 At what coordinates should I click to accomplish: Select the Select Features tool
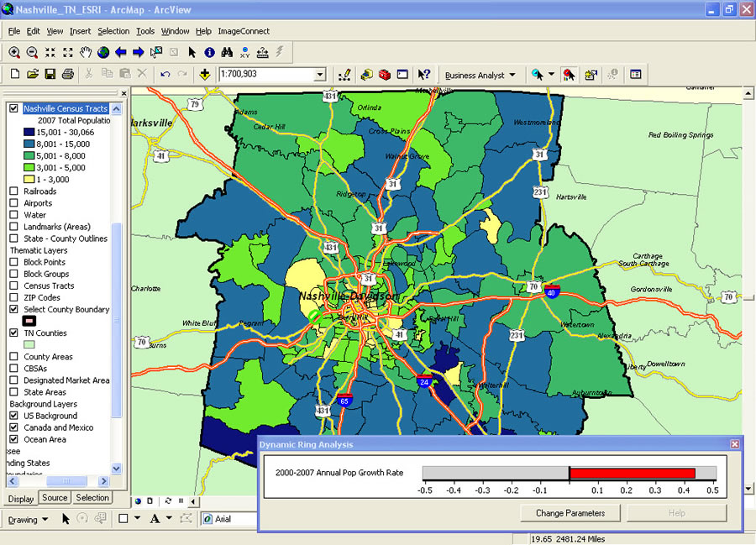point(156,52)
